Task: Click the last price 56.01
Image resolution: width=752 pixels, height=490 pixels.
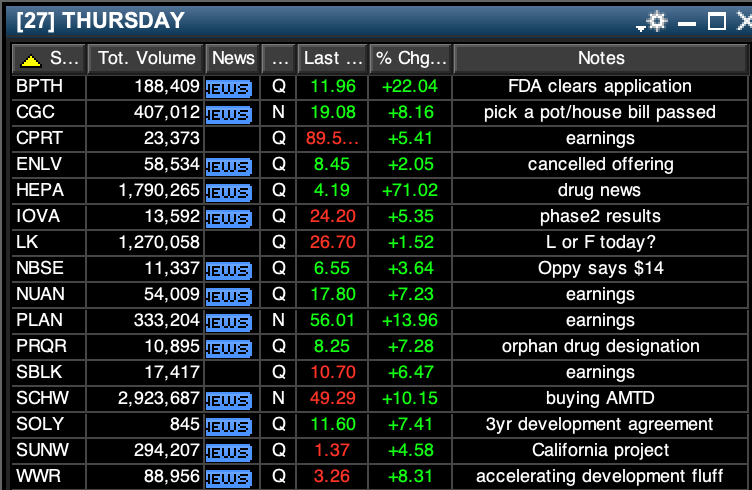Action: point(332,320)
